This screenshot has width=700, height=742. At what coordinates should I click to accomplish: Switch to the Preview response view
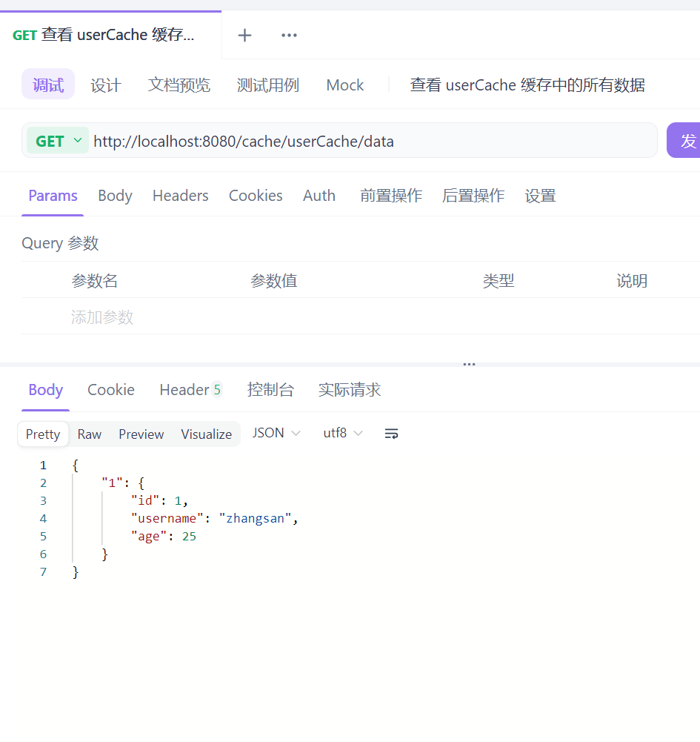[141, 434]
